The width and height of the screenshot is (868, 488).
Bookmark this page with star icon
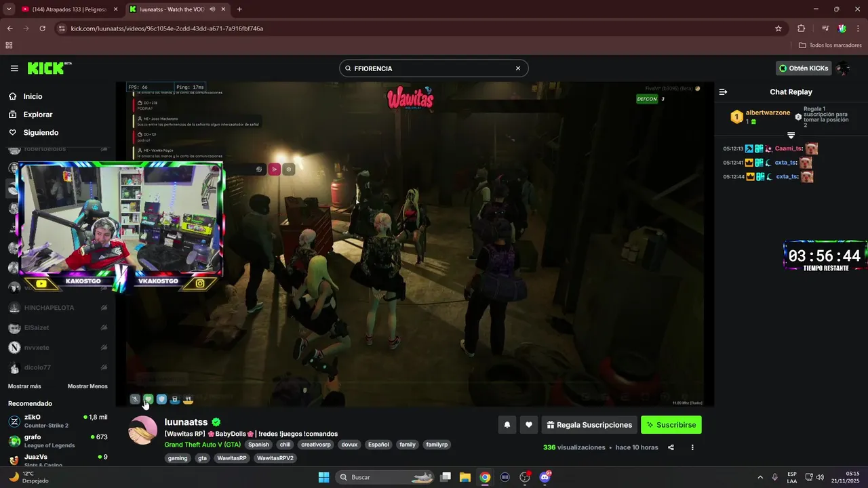[778, 28]
